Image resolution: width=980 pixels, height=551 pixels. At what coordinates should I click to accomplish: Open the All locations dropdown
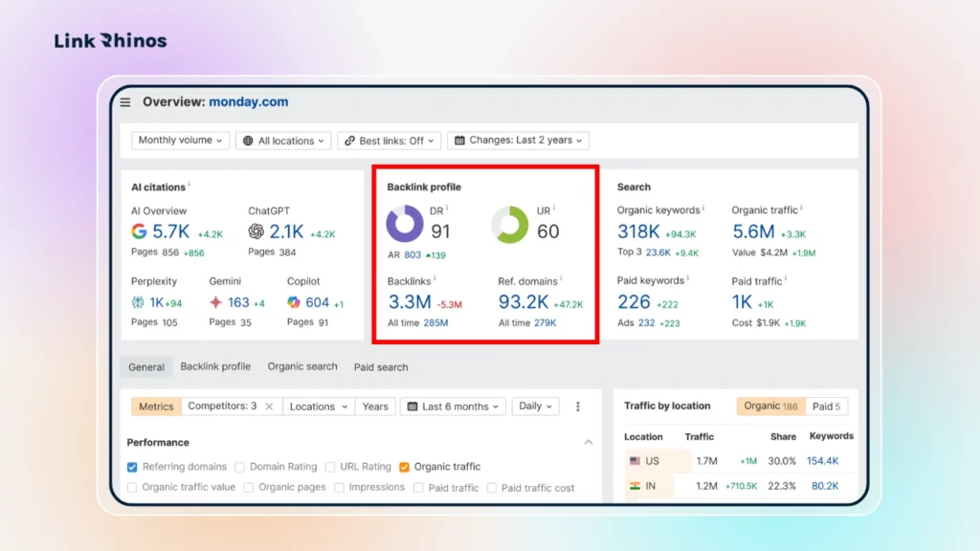[283, 141]
